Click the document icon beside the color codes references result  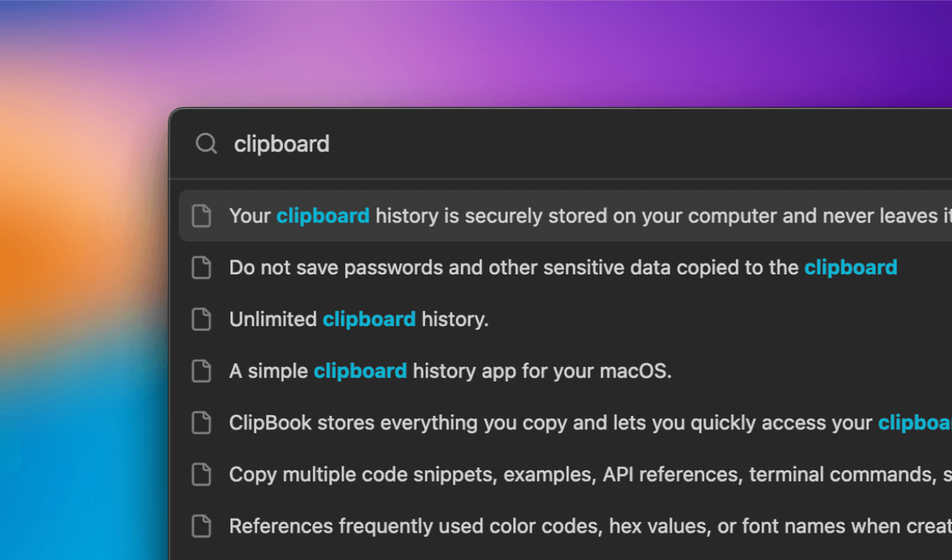(x=202, y=526)
